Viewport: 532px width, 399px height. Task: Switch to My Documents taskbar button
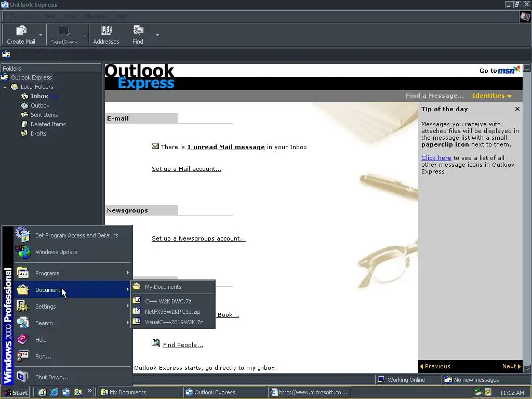pos(140,392)
